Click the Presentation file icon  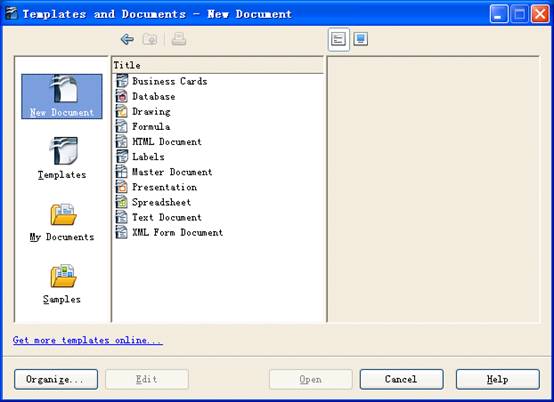click(x=122, y=187)
